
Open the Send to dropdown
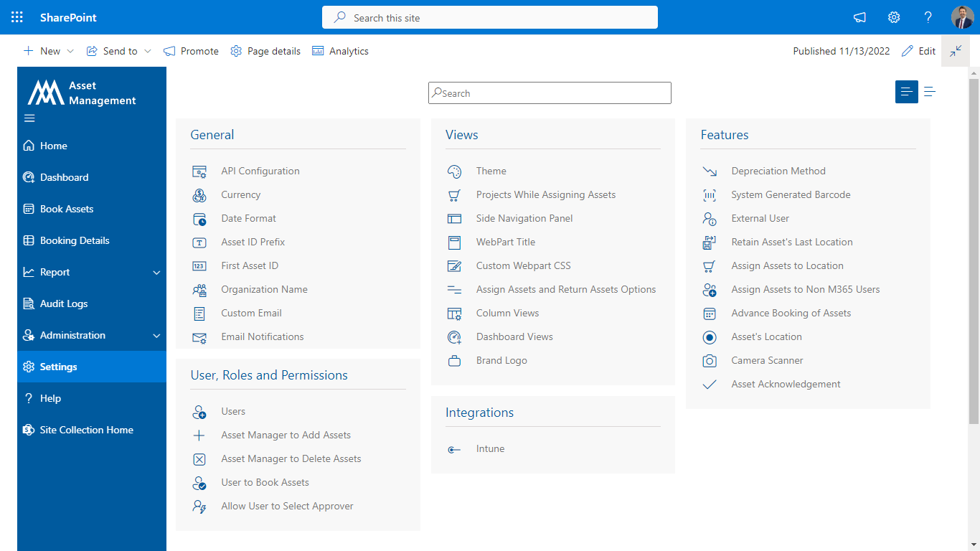pos(118,51)
